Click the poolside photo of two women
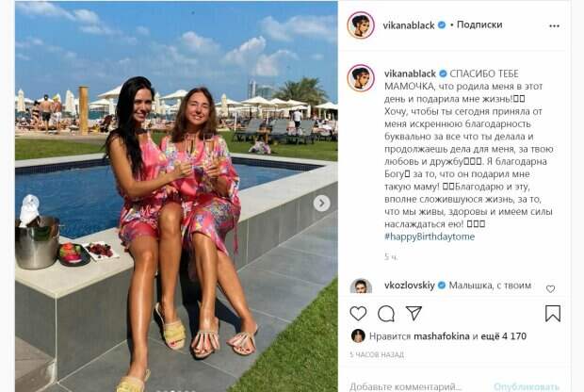The width and height of the screenshot is (584, 392). coord(176,196)
